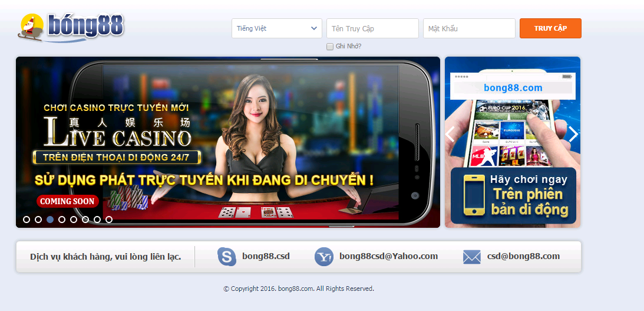Select the fourth banner carousel dot
The height and width of the screenshot is (311, 644).
click(x=62, y=220)
